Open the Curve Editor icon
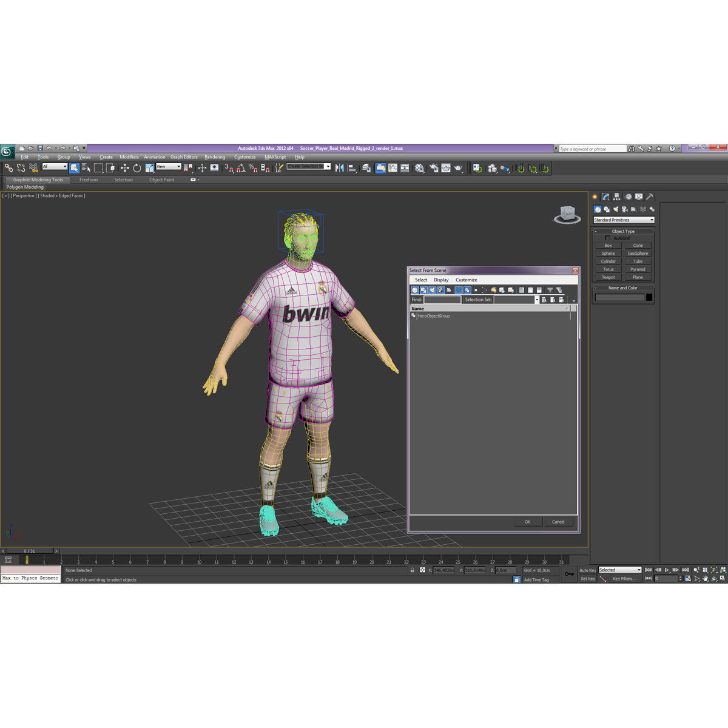 tap(393, 168)
